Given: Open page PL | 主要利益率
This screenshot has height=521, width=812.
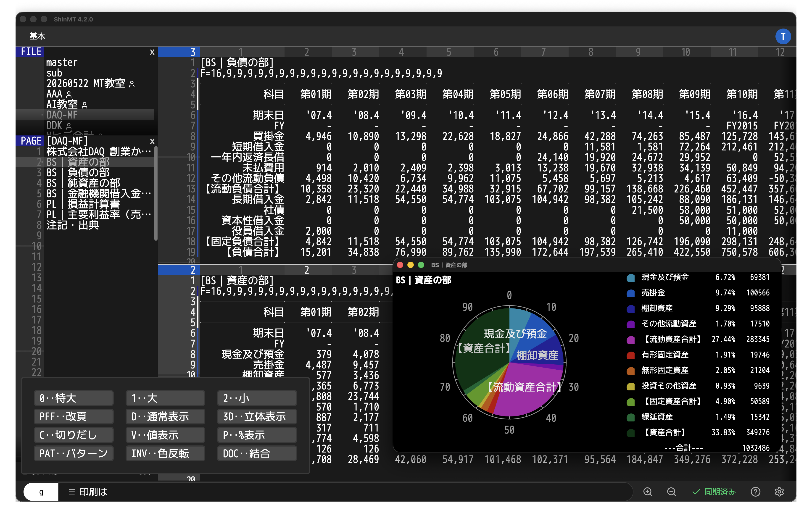Looking at the screenshot, I should coord(99,214).
